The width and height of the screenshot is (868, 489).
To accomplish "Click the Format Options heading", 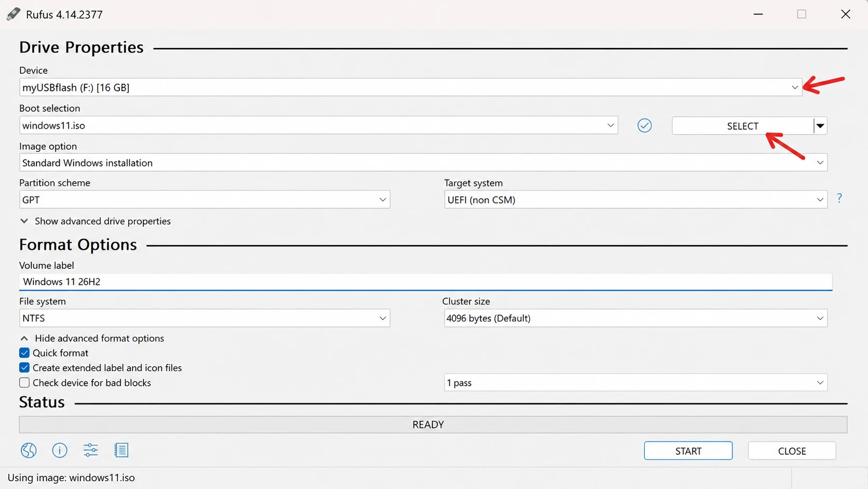I will pos(78,245).
